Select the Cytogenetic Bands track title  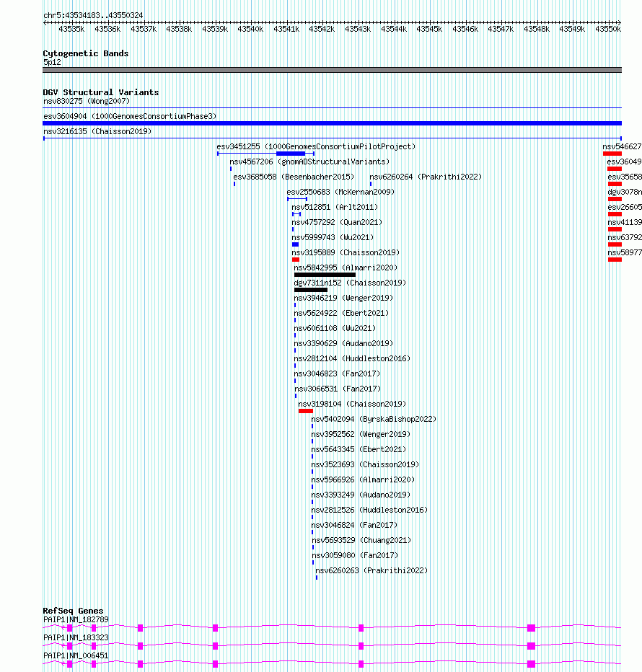[x=86, y=53]
